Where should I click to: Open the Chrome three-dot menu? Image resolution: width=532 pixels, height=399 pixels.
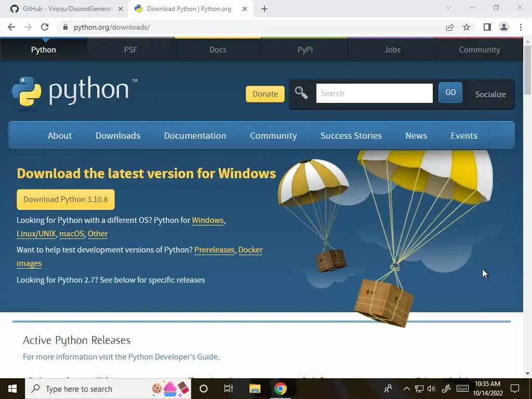pyautogui.click(x=521, y=27)
